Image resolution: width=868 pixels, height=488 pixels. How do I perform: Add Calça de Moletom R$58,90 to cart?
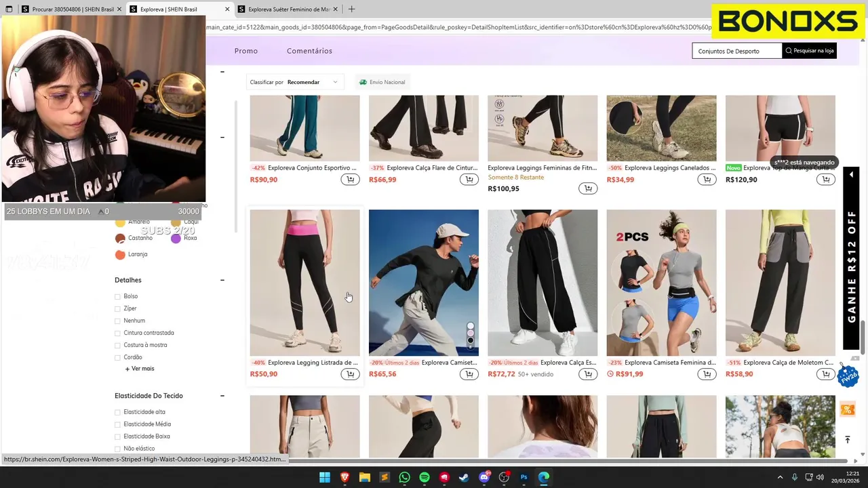tap(825, 374)
